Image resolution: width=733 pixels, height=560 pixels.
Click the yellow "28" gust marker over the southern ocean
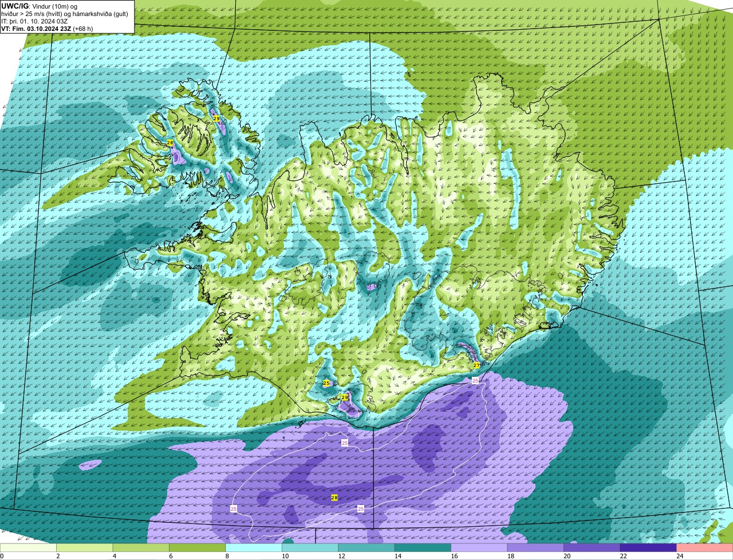(334, 498)
